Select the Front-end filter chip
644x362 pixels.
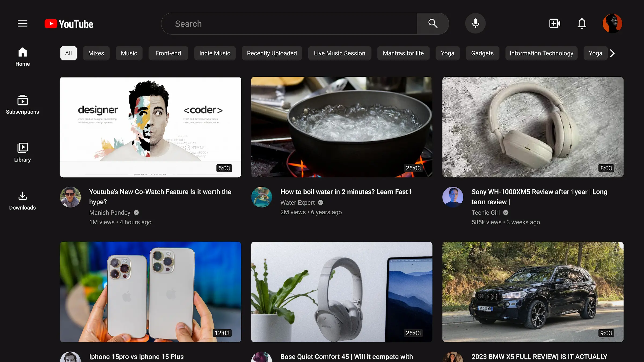pyautogui.click(x=168, y=53)
